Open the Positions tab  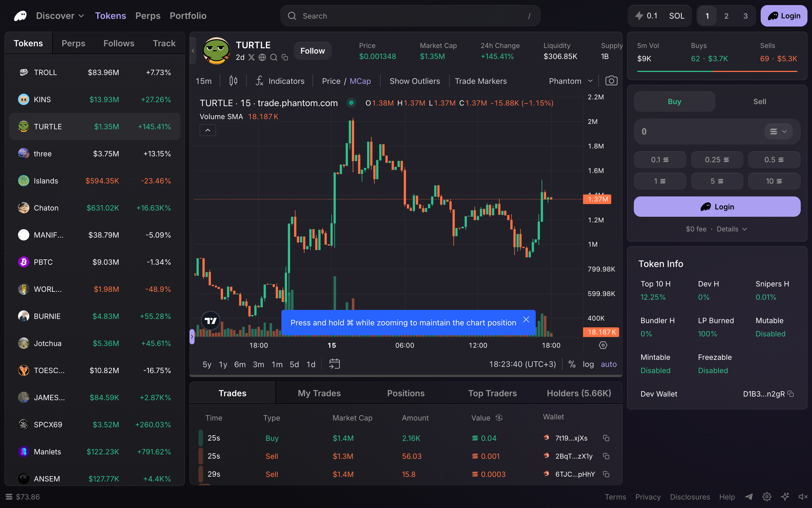(406, 393)
